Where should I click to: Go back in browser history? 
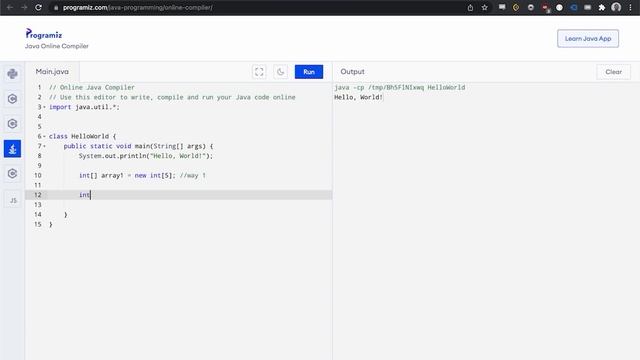coord(10,7)
